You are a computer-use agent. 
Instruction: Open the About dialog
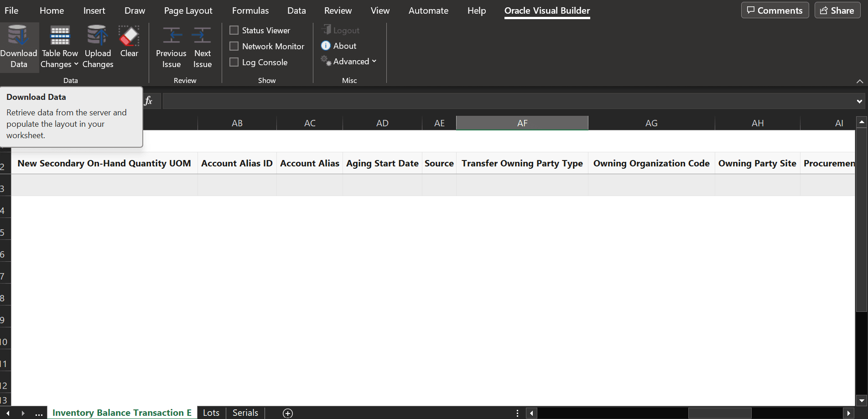[339, 46]
